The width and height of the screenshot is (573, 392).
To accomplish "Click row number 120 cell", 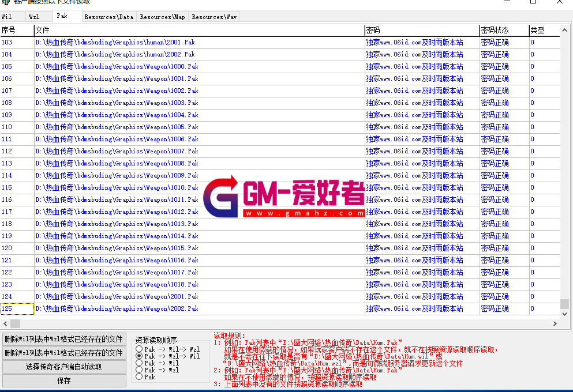I will pos(17,248).
